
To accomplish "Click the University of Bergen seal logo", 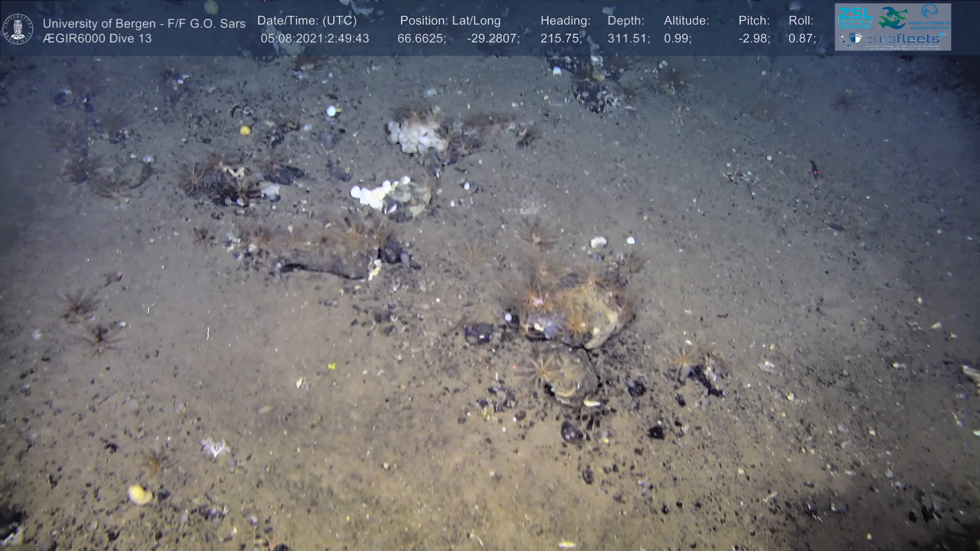I will tap(18, 29).
